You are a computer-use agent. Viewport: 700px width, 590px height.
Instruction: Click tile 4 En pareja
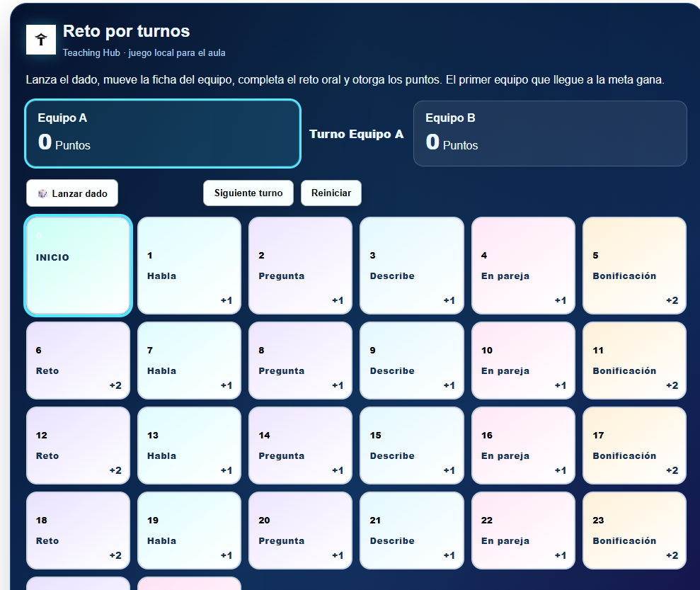[523, 266]
